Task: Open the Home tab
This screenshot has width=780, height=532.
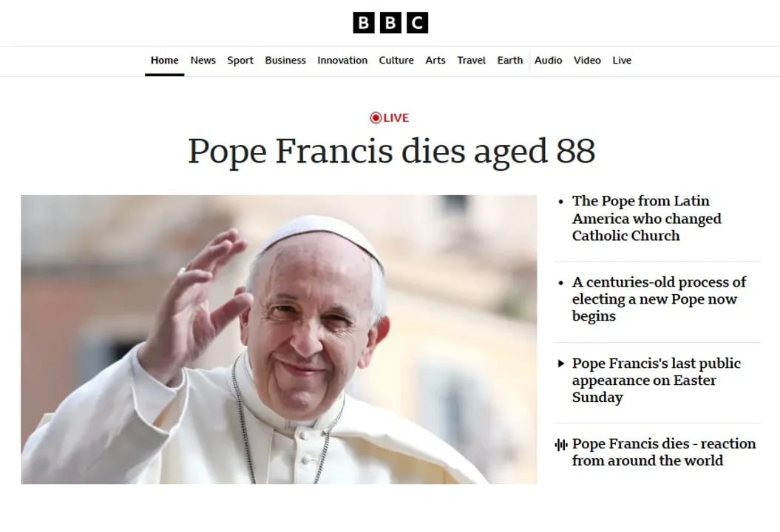Action: point(165,61)
